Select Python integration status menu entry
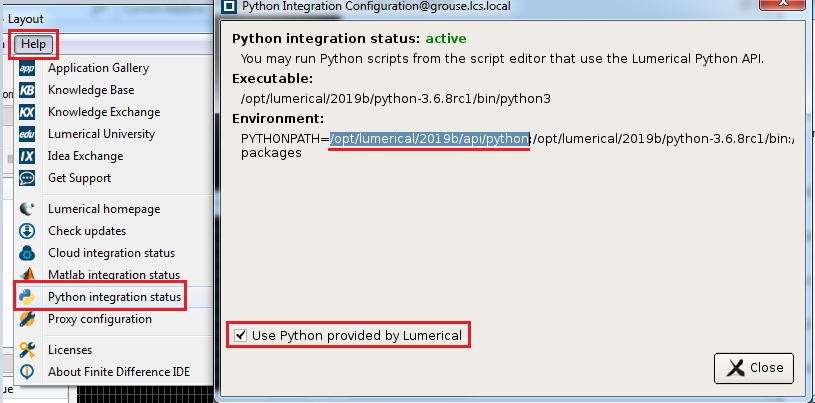This screenshot has height=403, width=815. pyautogui.click(x=114, y=297)
